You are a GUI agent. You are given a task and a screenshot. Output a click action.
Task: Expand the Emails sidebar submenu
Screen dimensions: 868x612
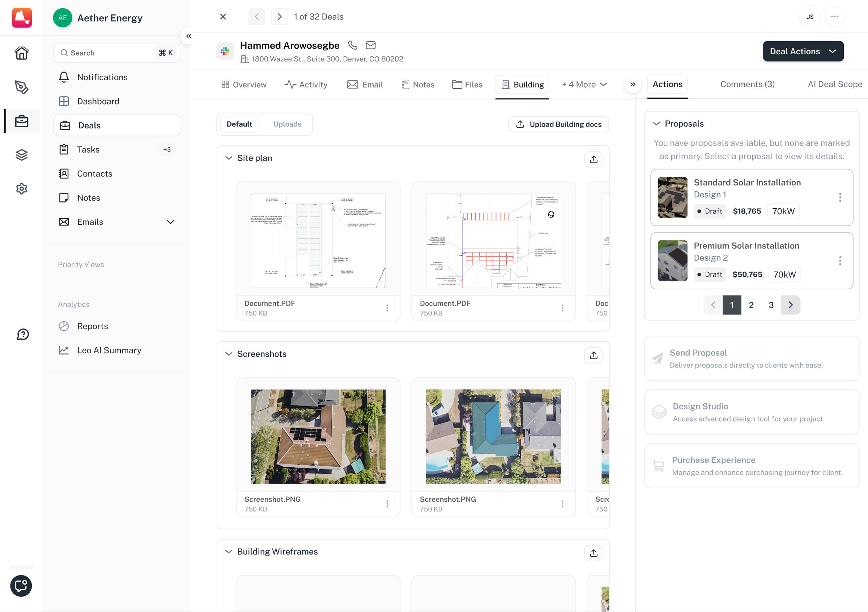pyautogui.click(x=170, y=222)
